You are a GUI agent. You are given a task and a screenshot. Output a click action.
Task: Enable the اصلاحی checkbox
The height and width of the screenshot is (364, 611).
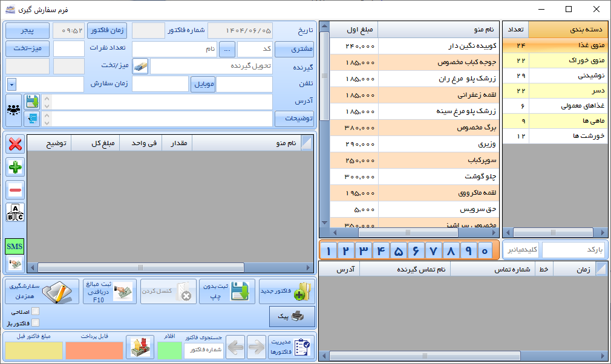[35, 311]
